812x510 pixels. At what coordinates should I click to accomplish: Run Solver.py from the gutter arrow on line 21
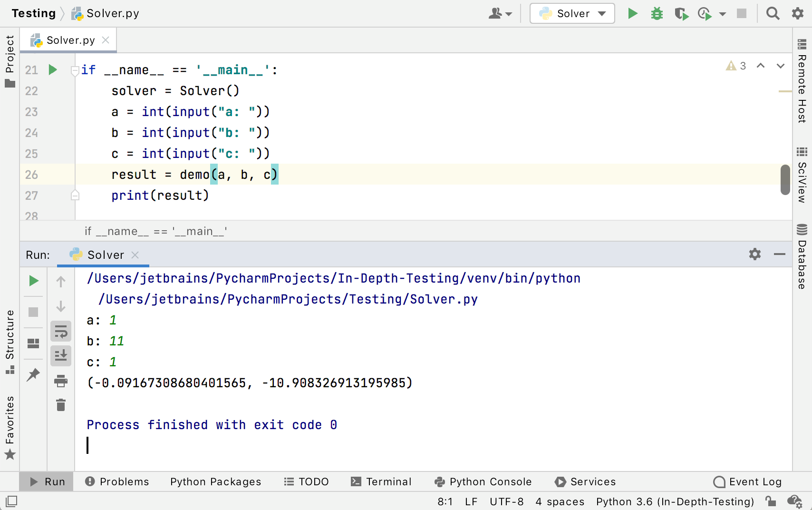click(x=52, y=69)
